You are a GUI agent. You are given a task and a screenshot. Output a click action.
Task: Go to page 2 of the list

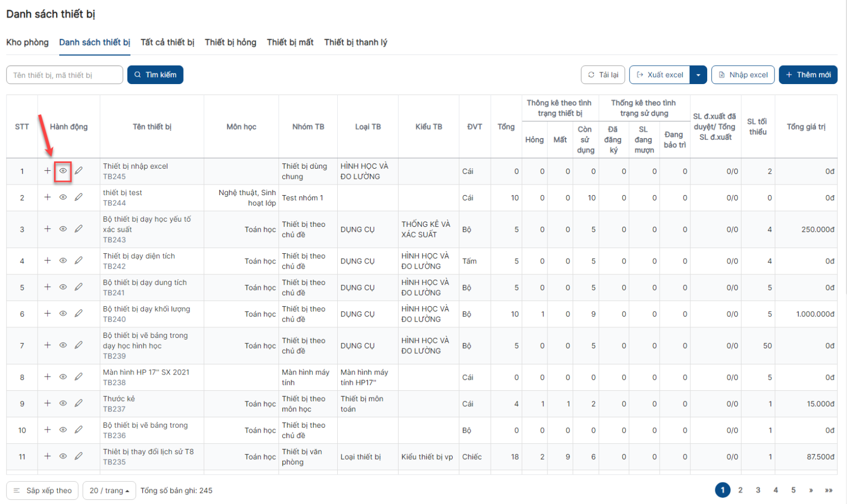pos(740,490)
